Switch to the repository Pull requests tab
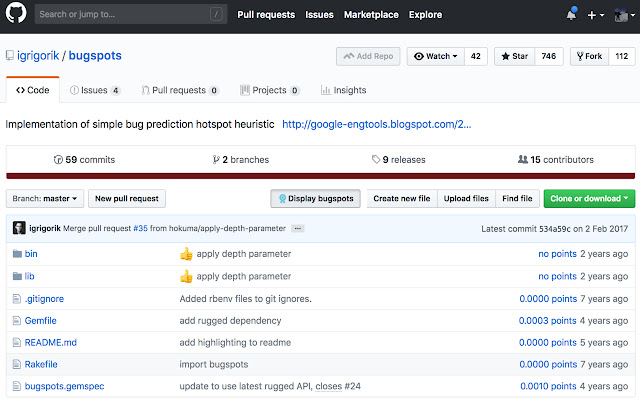Viewport: 640px width, 400px height. coord(180,90)
